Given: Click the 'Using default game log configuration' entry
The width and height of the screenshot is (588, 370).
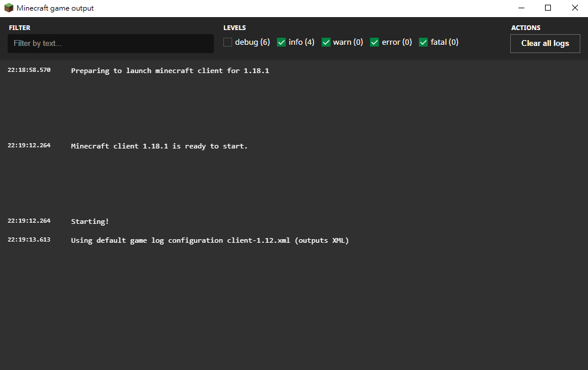Looking at the screenshot, I should 210,240.
